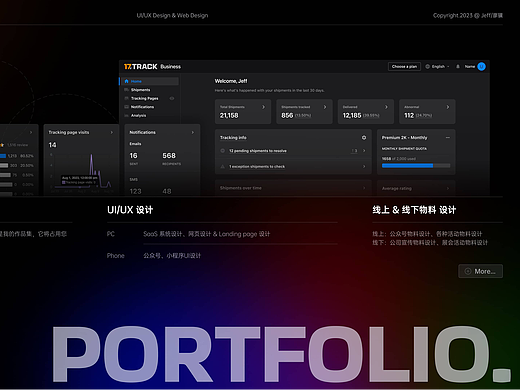Click the Shipments tracked value 856
The height and width of the screenshot is (390, 520).
click(287, 115)
